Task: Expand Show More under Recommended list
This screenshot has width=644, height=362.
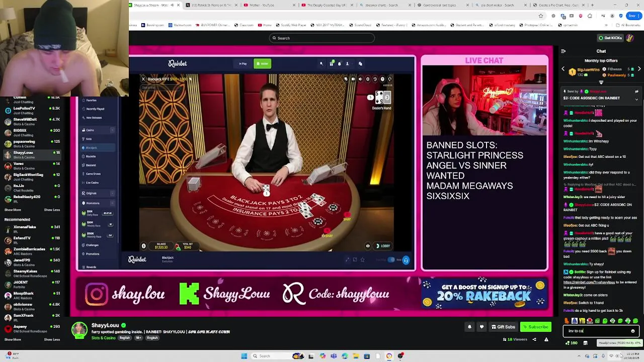Action: pos(13,339)
